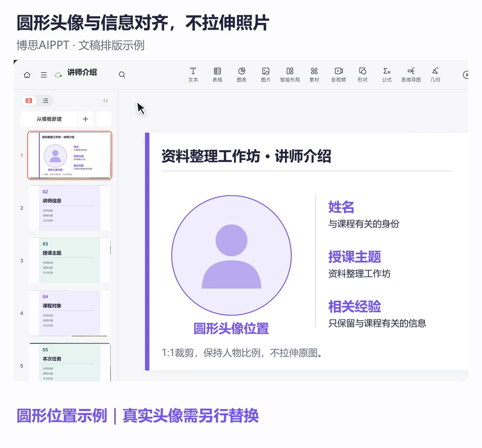Select slide 1 thumbnail 讲师介绍
This screenshot has height=448, width=482.
pos(70,155)
